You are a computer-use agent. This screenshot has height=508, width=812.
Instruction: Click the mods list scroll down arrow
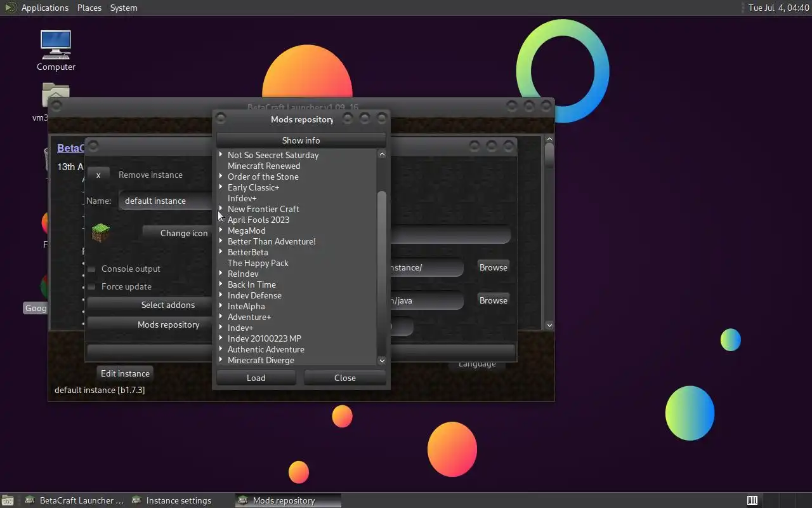click(382, 361)
